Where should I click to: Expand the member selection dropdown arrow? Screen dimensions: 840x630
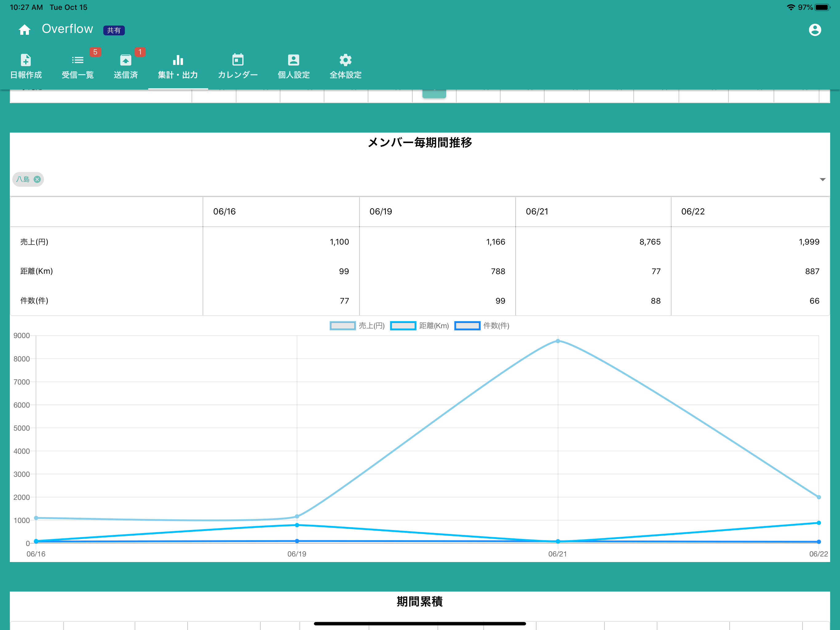click(x=822, y=179)
